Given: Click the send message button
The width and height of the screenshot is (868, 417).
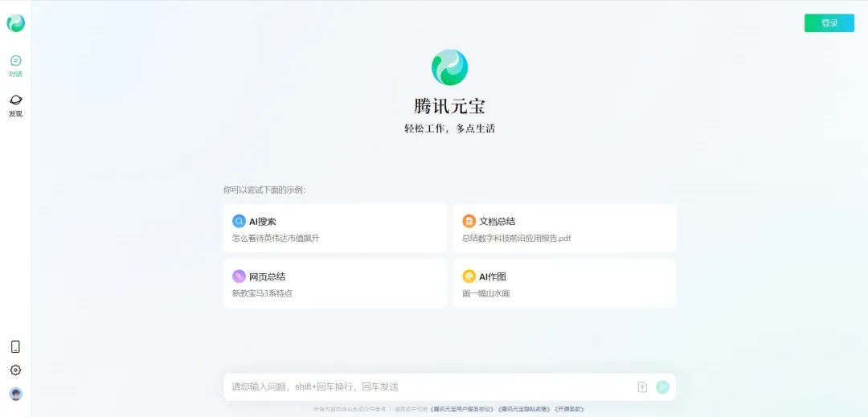Looking at the screenshot, I should coord(662,387).
